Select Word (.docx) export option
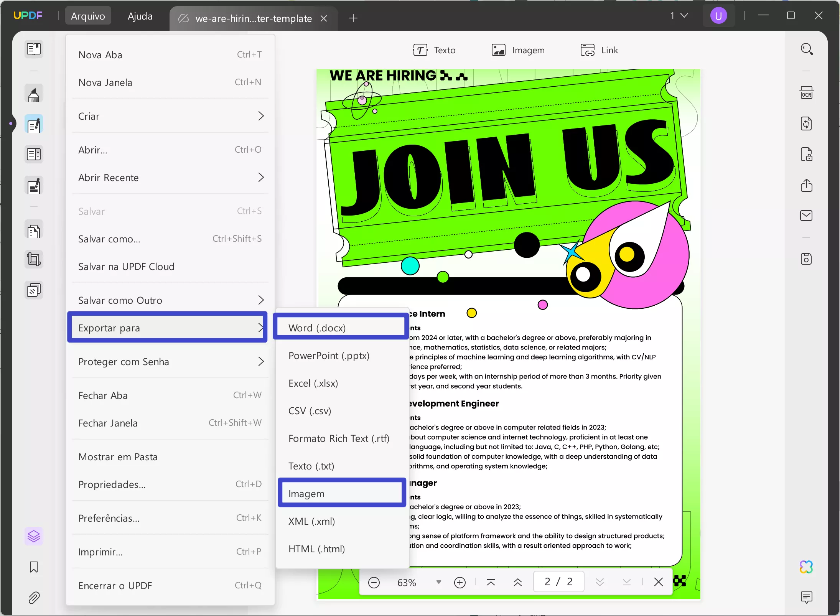Viewport: 840px width, 616px height. 341,328
